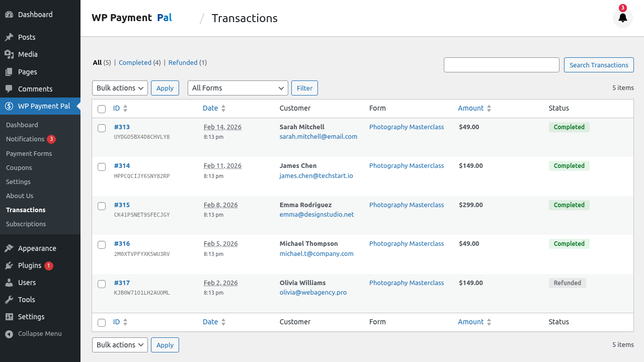Click the Plugins icon with badge

coord(8,265)
